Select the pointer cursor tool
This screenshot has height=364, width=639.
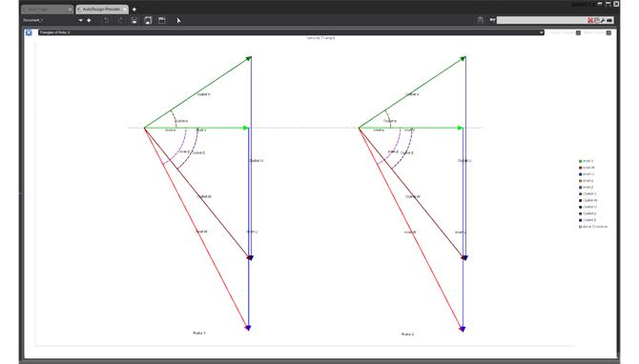click(x=178, y=20)
